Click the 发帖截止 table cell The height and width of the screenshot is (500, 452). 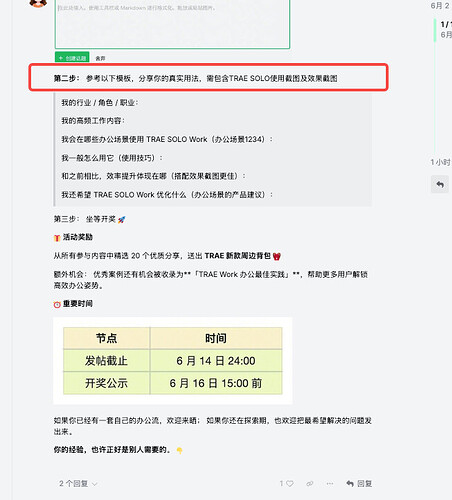[x=106, y=361]
